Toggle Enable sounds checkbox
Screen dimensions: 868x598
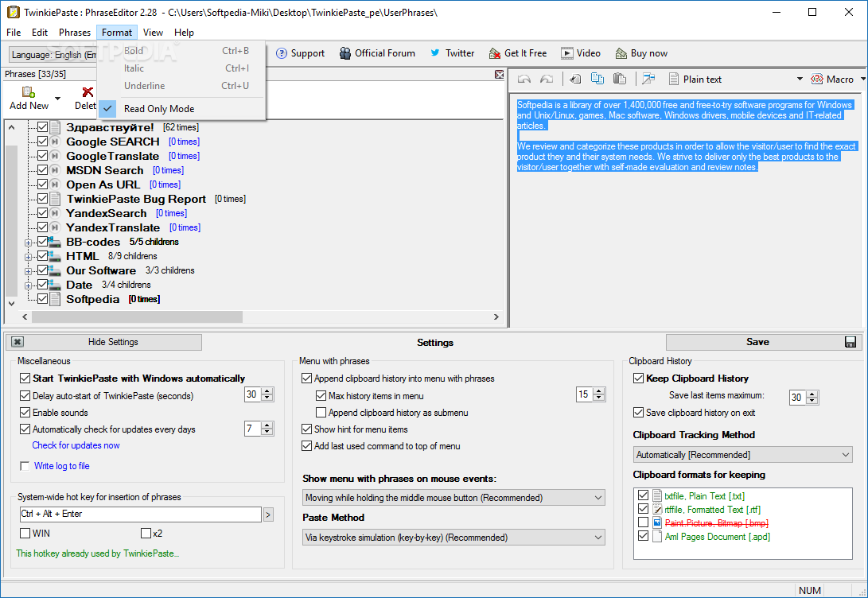tap(25, 413)
